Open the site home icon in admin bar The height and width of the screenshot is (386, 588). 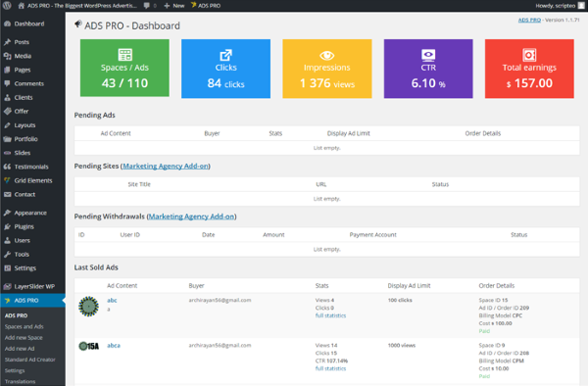22,6
